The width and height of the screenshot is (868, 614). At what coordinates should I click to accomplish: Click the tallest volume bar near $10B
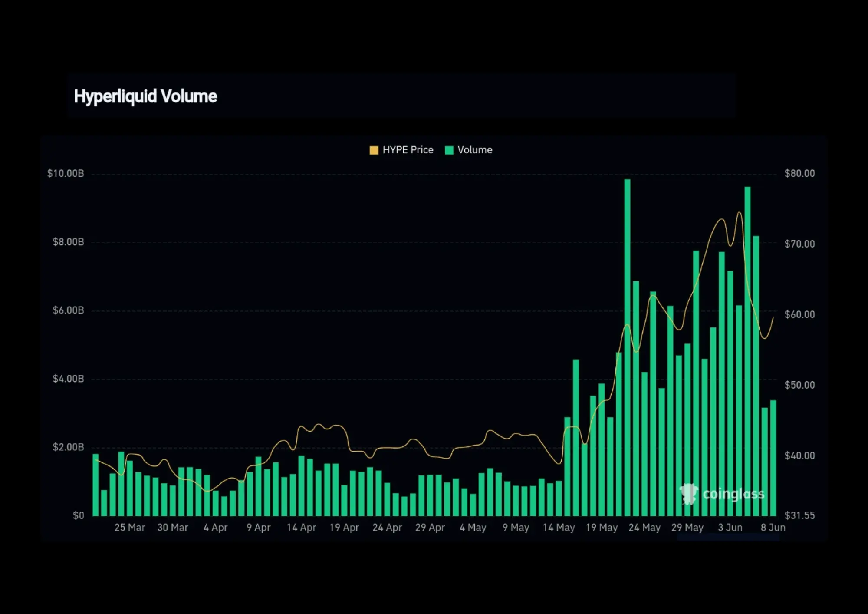click(627, 347)
